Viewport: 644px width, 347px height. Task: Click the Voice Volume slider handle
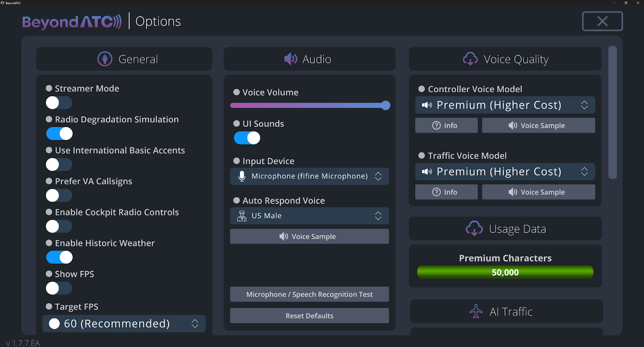[x=386, y=105]
